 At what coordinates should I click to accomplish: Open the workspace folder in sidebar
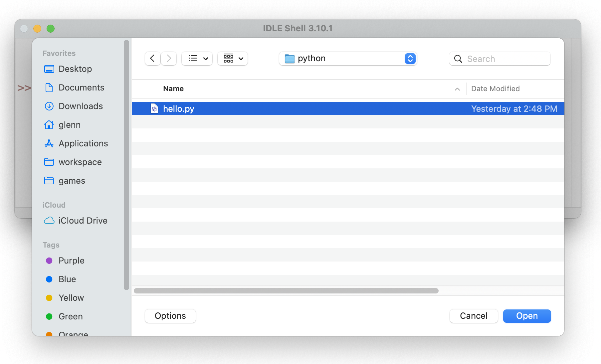point(80,162)
